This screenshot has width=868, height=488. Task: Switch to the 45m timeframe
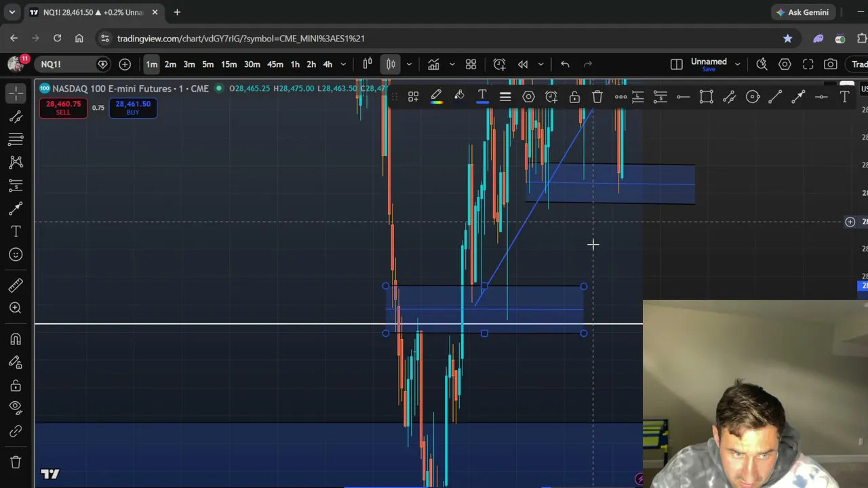coord(275,64)
